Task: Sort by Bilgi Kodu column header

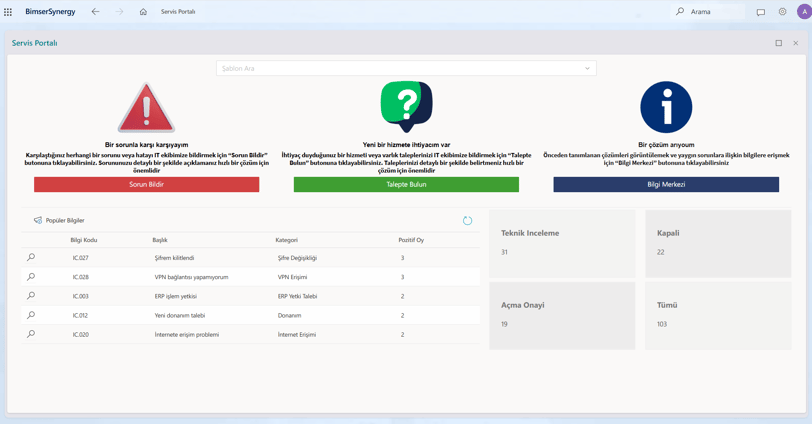Action: (x=84, y=240)
